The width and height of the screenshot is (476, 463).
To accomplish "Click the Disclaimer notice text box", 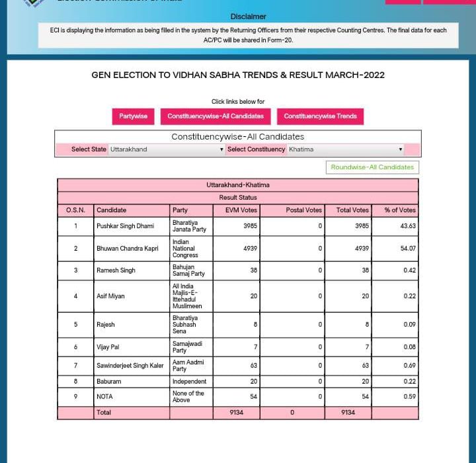I will tap(248, 35).
